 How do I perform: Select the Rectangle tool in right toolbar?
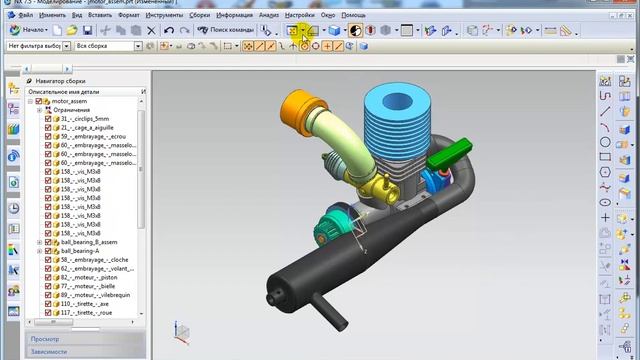[x=605, y=157]
